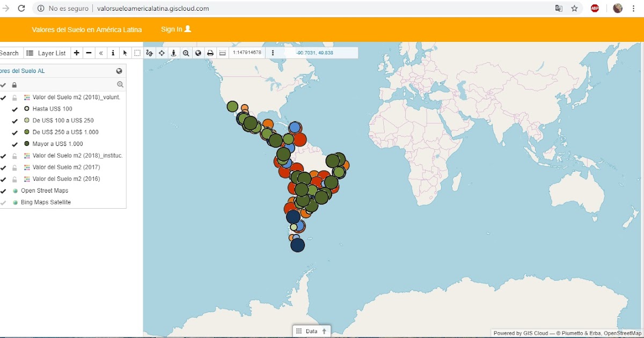Open the Data panel at the bottom
The image size is (644, 338).
pos(311,331)
